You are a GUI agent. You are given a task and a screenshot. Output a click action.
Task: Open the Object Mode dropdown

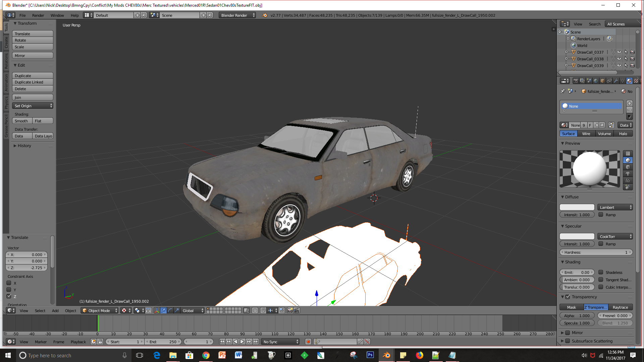[100, 311]
